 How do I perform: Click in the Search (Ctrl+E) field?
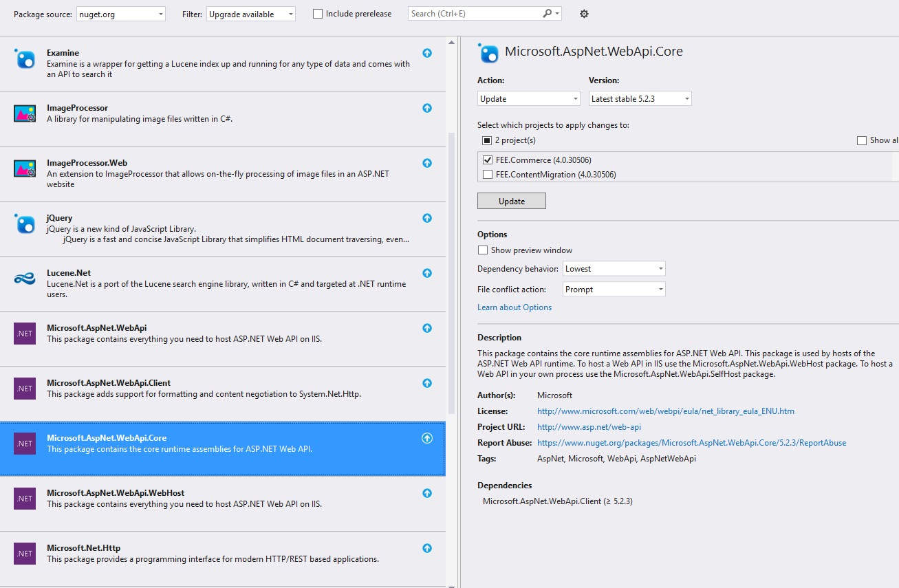click(475, 14)
